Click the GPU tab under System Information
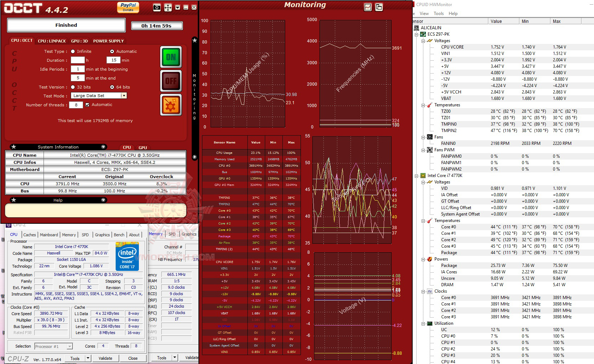Image resolution: width=594 pixels, height=364 pixels. [143, 148]
